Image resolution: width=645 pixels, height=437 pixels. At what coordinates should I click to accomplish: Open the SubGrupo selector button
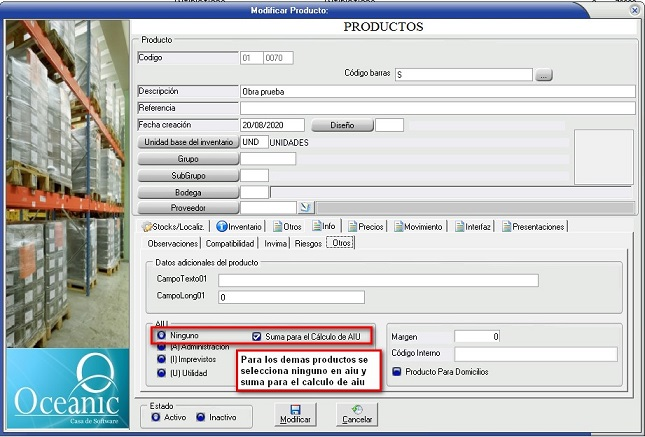[188, 175]
